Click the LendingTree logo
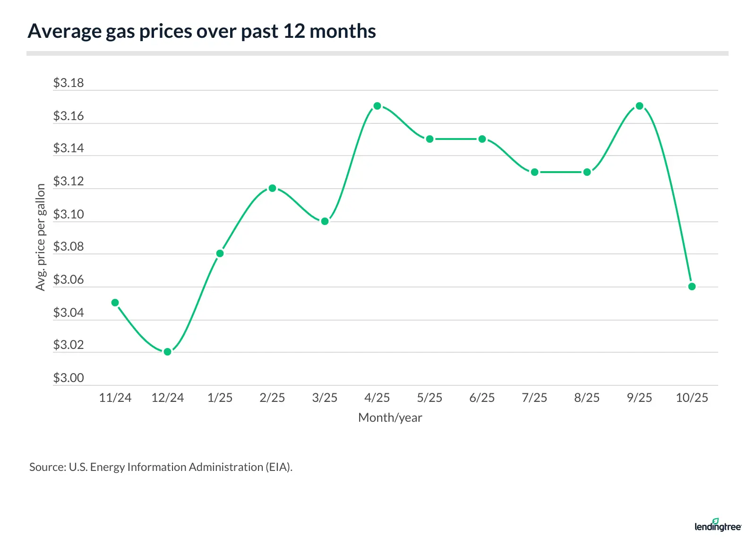This screenshot has height=539, width=756. pyautogui.click(x=718, y=526)
